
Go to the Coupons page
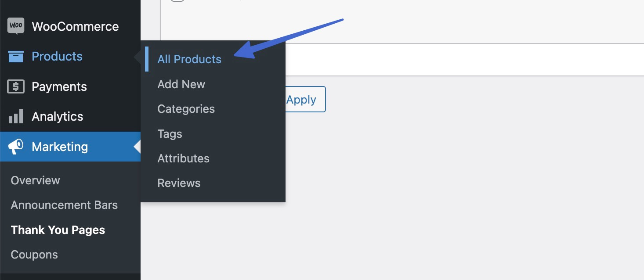tap(34, 255)
